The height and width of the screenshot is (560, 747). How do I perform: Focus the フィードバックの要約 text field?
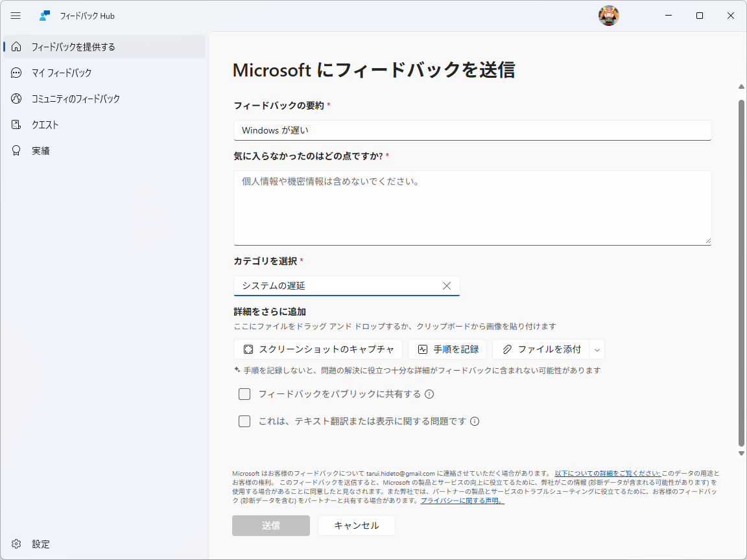tap(473, 130)
